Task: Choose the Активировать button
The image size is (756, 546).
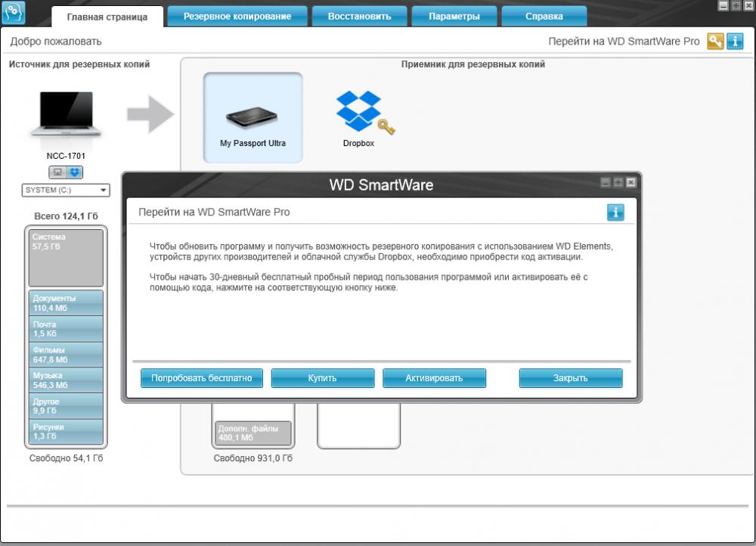Action: tap(434, 378)
